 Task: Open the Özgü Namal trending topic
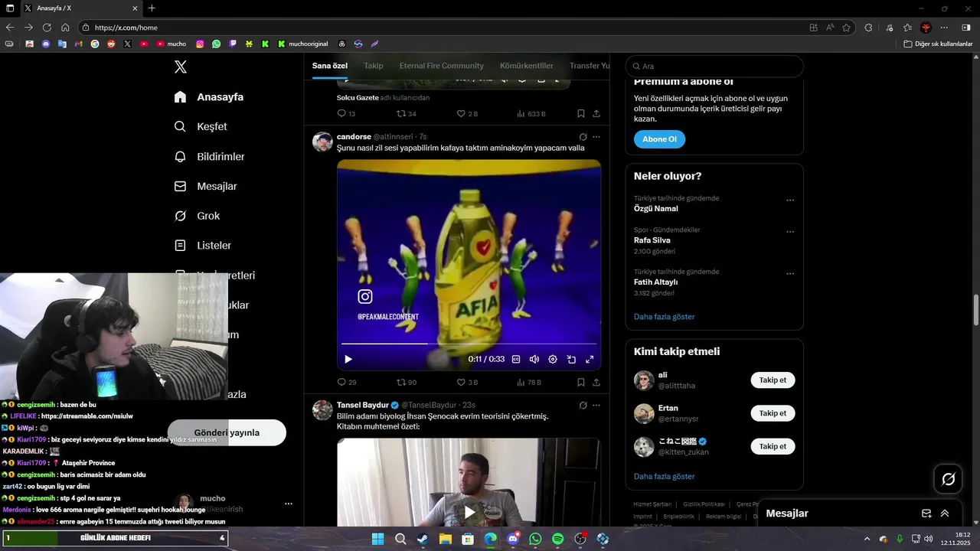656,209
